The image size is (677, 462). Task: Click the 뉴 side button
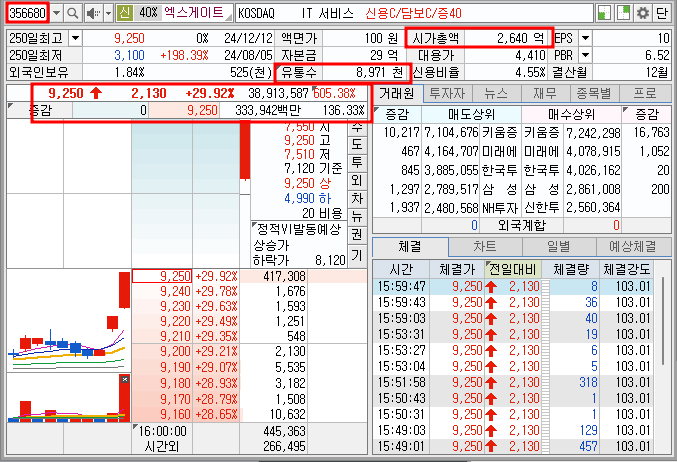pyautogui.click(x=357, y=217)
